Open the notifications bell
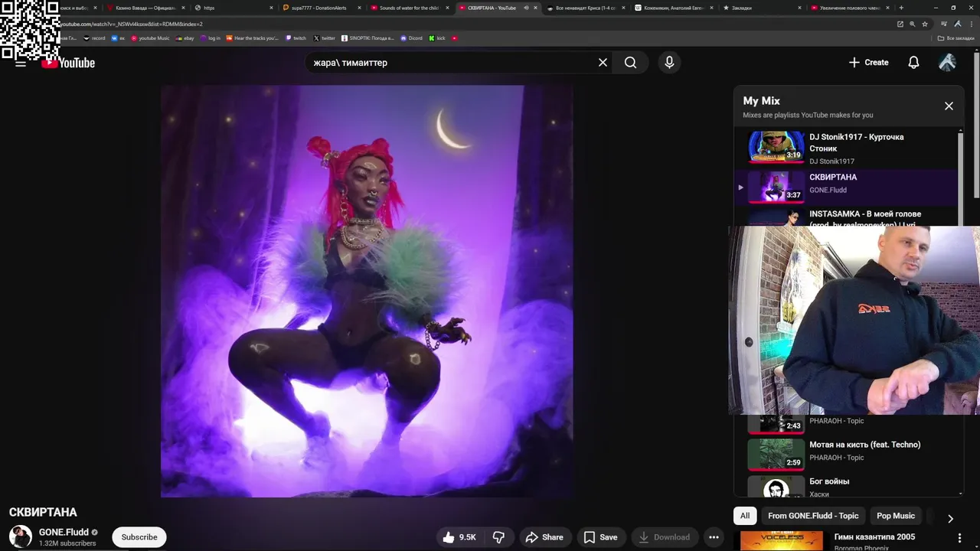The width and height of the screenshot is (980, 551). pyautogui.click(x=913, y=63)
